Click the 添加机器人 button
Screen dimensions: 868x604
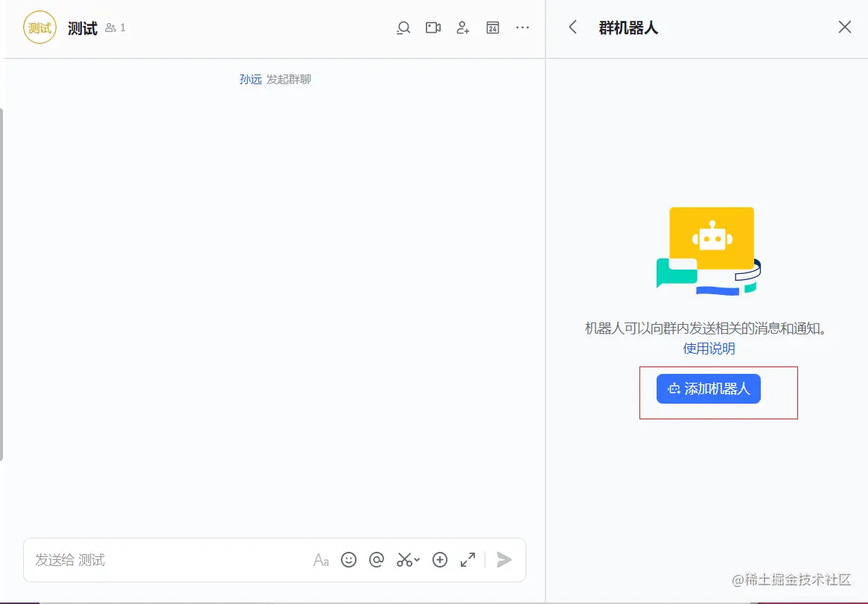pyautogui.click(x=709, y=389)
